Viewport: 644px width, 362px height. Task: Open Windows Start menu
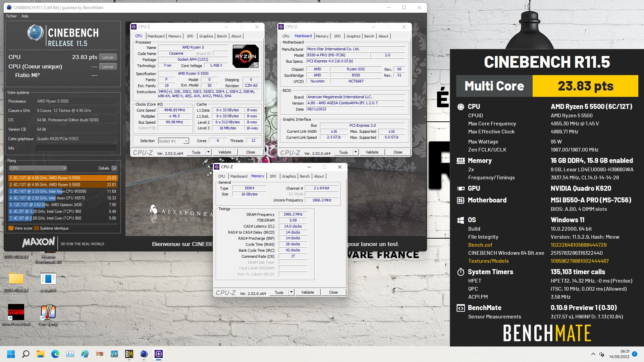click(11, 354)
